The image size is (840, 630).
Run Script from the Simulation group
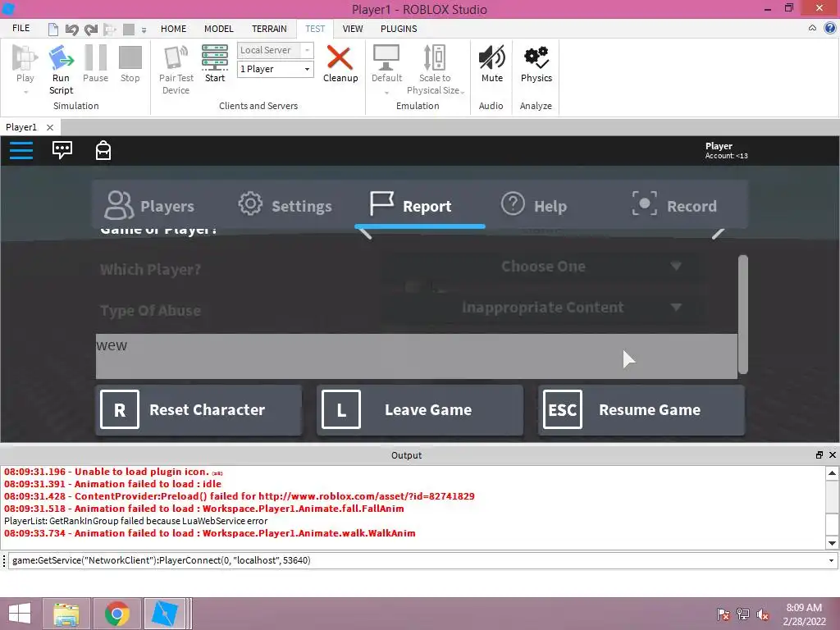coord(61,70)
